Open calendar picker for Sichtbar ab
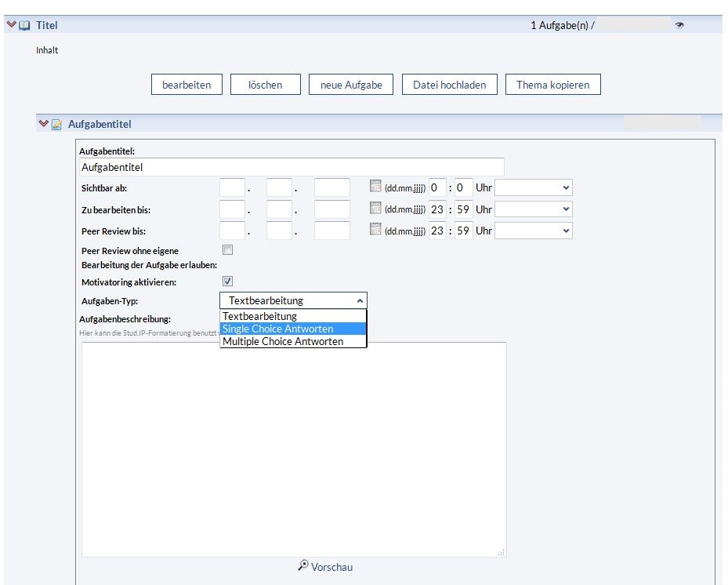 375,187
